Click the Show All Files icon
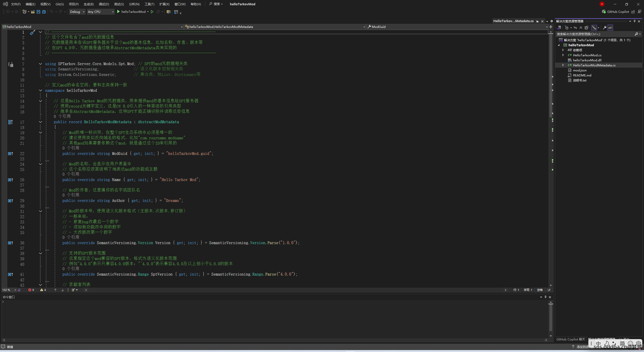Viewport: 644px width, 352px height. coord(586,28)
